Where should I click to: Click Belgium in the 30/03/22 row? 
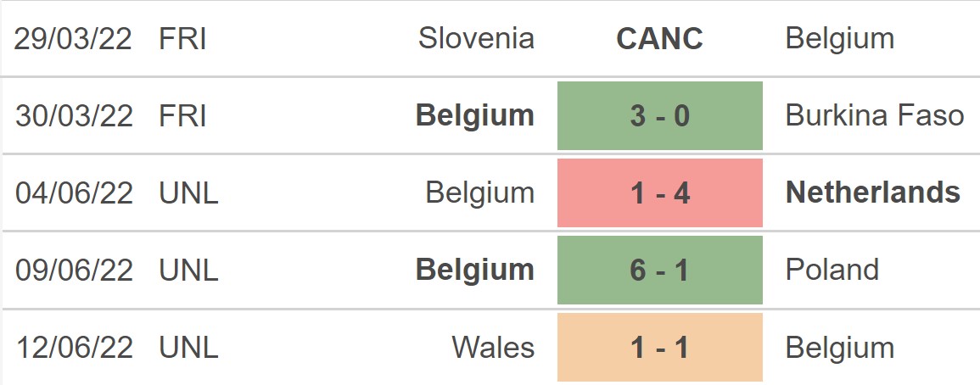pyautogui.click(x=475, y=115)
